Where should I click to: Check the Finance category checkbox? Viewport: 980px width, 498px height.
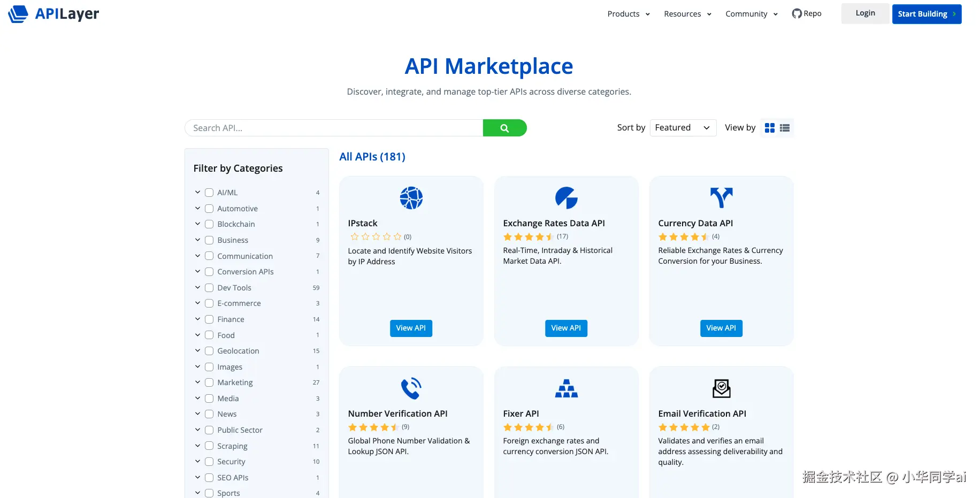point(209,319)
